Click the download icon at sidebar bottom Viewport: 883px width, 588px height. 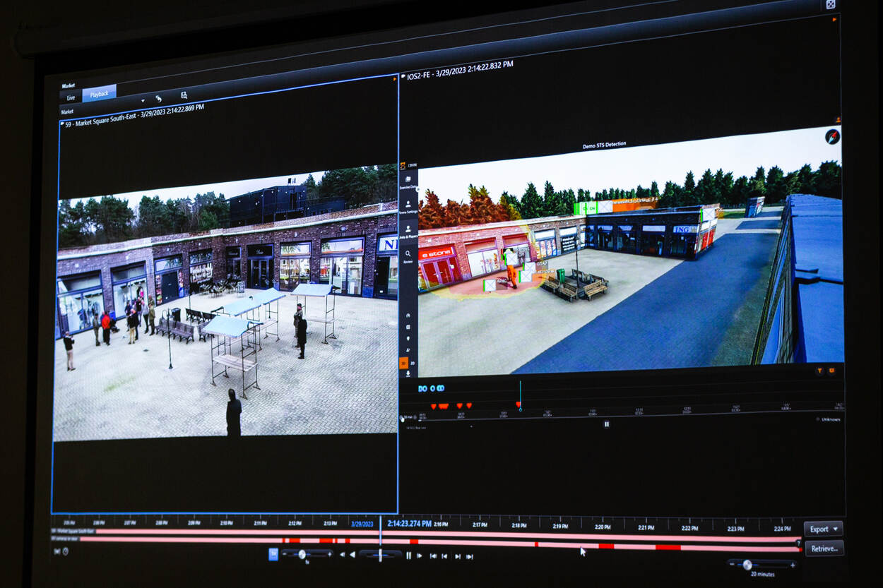pyautogui.click(x=408, y=373)
